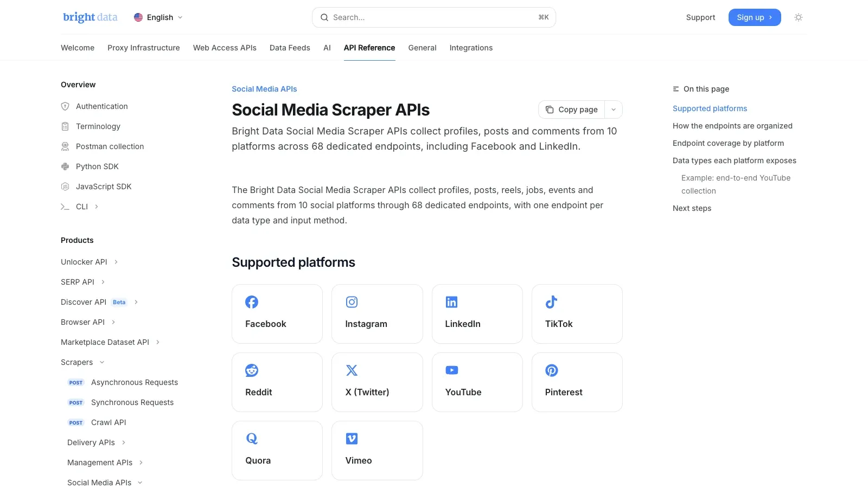Toggle the light/dark theme sun icon
This screenshot has height=488, width=868.
coord(799,17)
